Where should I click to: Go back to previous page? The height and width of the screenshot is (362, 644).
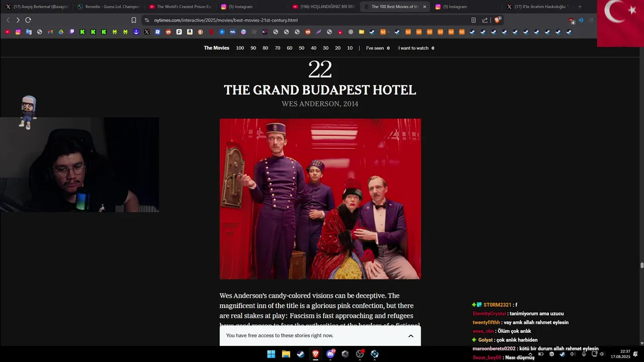pos(8,20)
